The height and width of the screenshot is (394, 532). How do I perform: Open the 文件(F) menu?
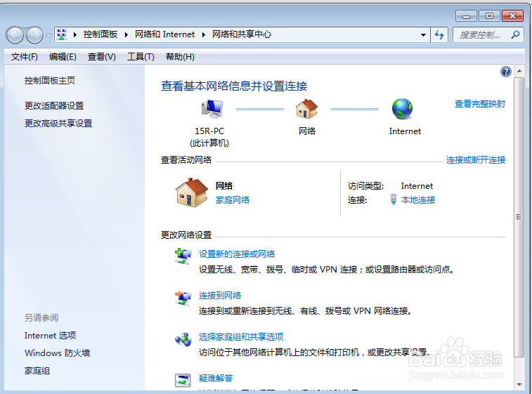tap(24, 57)
